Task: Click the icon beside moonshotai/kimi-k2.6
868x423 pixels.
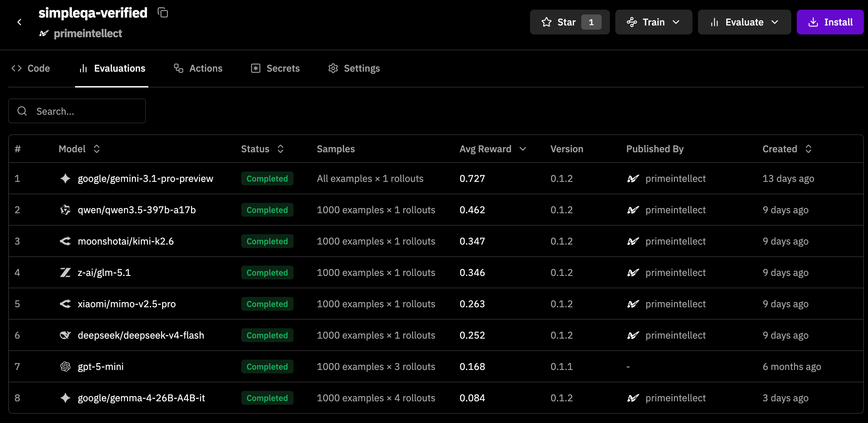Action: 65,241
